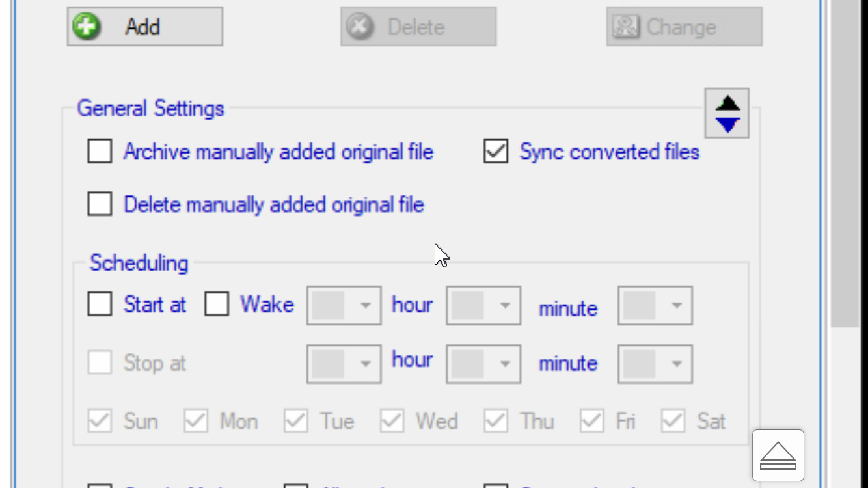This screenshot has width=868, height=488.
Task: Tick the Wake checkbox
Action: (x=217, y=304)
